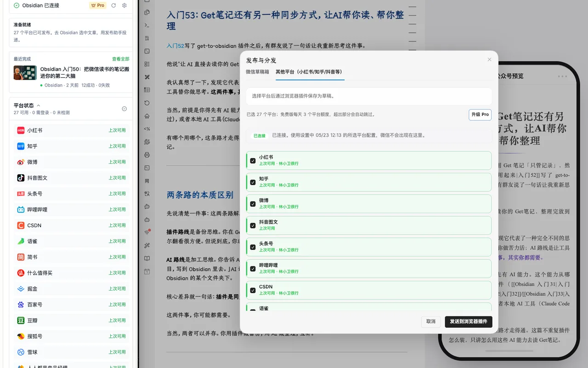Click the 百家号 icon in the platform list
The height and width of the screenshot is (368, 588).
[21, 305]
